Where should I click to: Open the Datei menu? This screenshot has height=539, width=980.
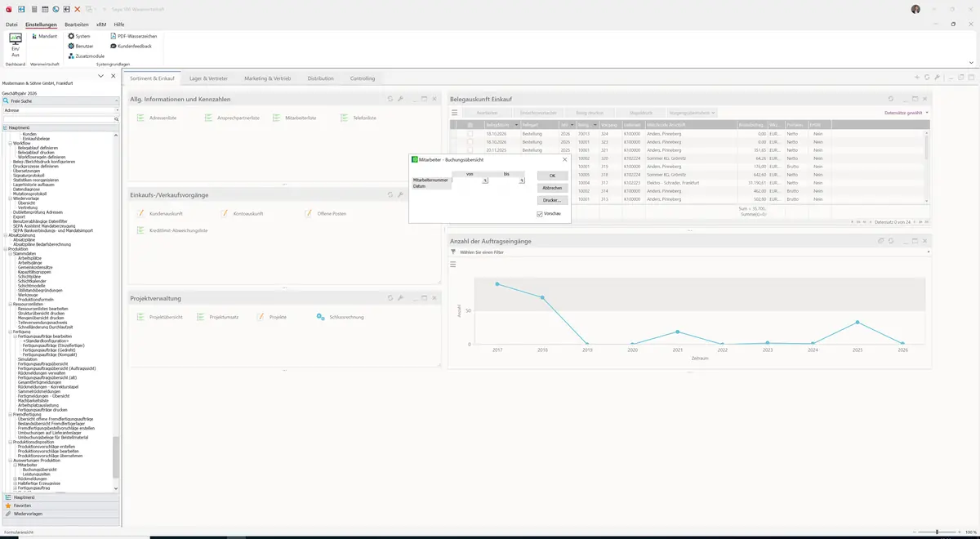point(11,24)
